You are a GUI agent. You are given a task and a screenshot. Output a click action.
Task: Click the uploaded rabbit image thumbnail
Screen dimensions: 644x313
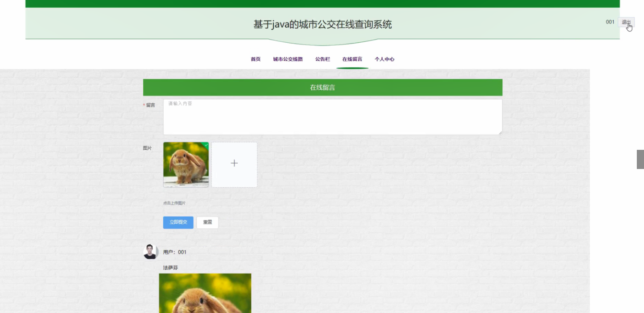click(x=186, y=164)
